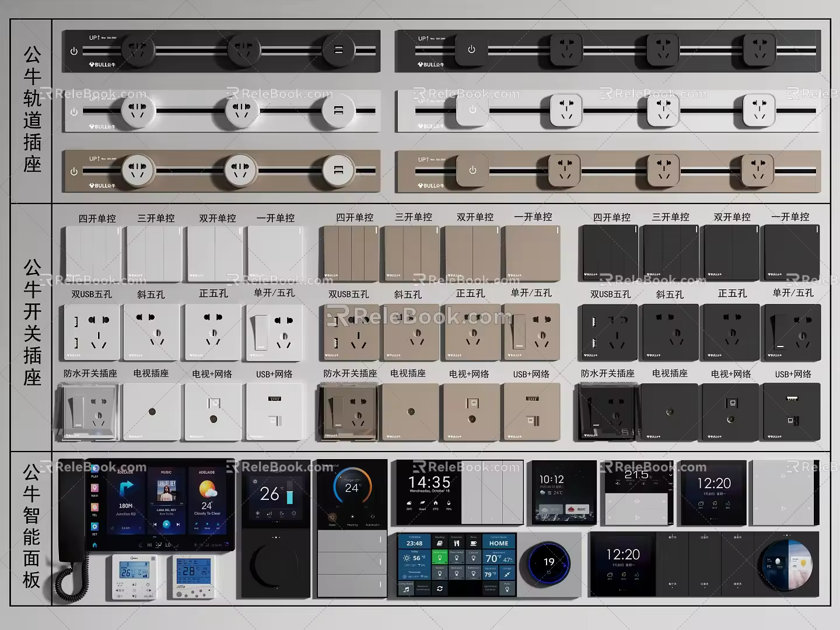This screenshot has width=840, height=630.
Task: Tap power icon on brown round-socket track
Action: pos(74,172)
